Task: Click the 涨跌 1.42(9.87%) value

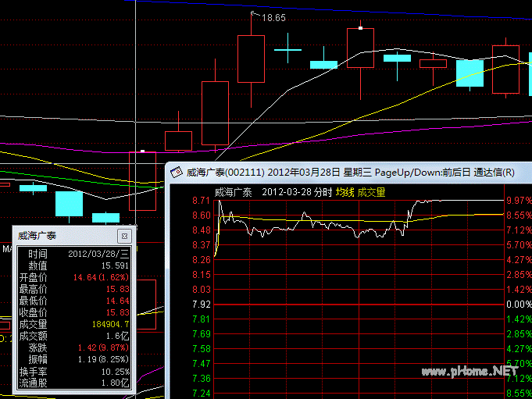Action: tap(103, 347)
